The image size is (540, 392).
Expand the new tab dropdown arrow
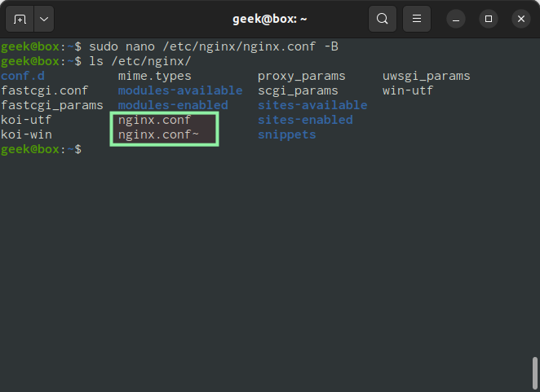pos(44,19)
